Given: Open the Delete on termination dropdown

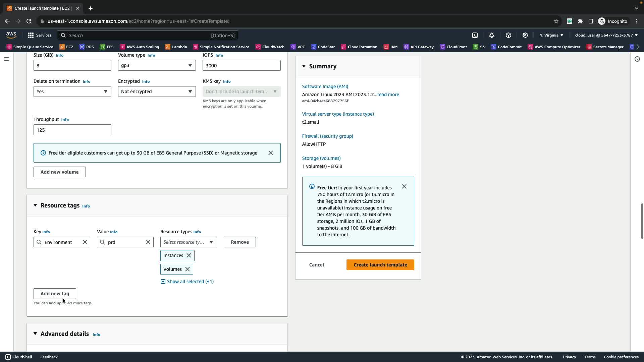Looking at the screenshot, I should click(x=72, y=92).
